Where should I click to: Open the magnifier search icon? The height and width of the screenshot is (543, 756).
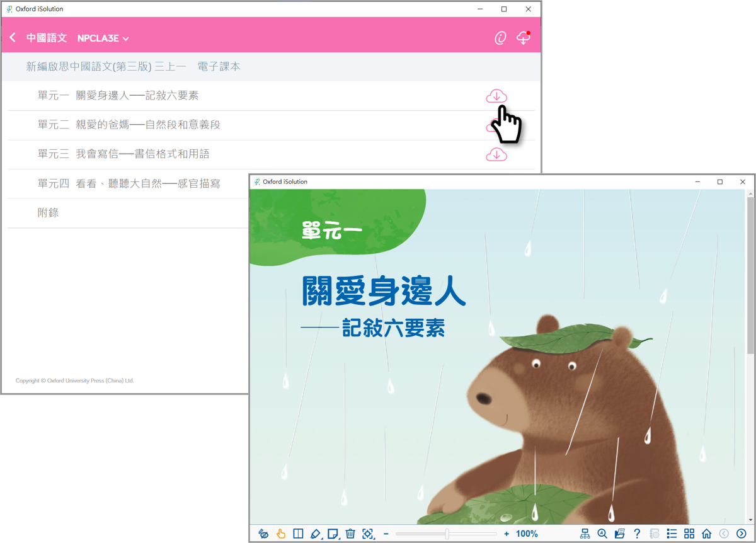coord(602,534)
